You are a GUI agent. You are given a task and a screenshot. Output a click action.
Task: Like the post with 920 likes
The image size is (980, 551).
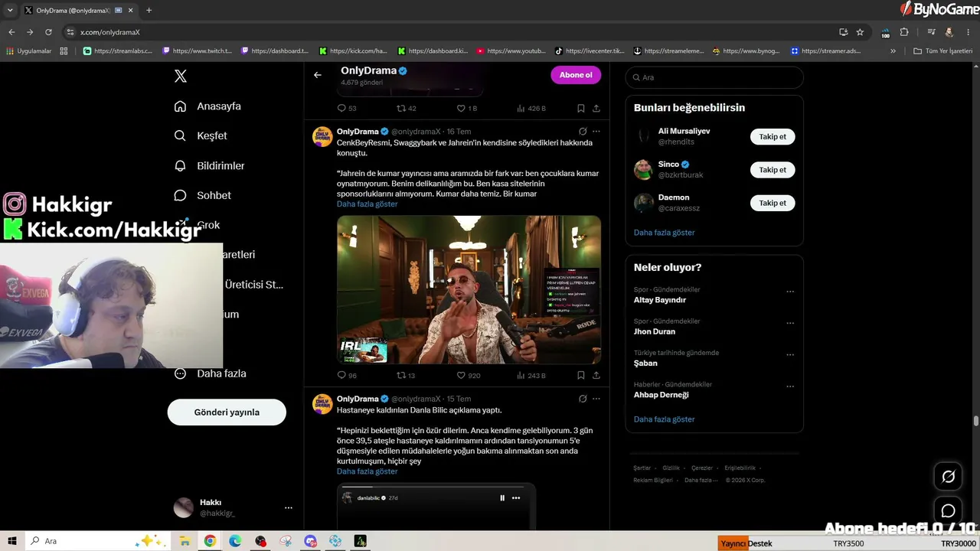pyautogui.click(x=469, y=376)
